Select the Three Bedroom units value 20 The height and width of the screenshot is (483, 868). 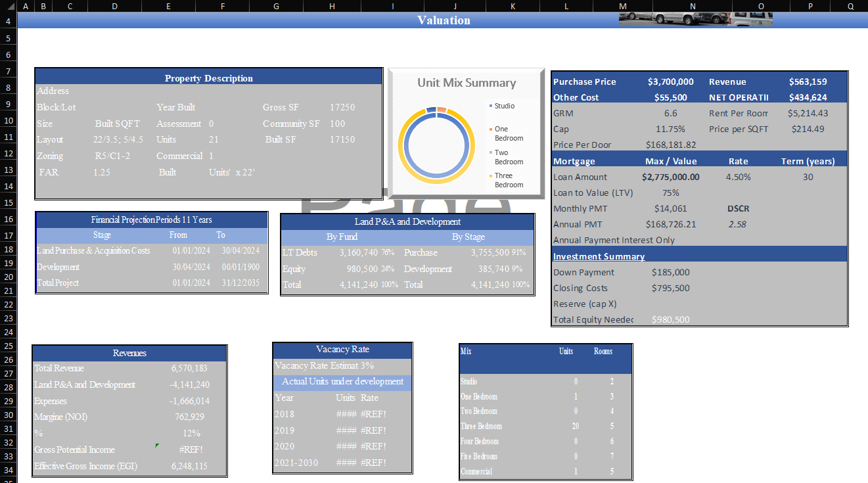(x=576, y=426)
